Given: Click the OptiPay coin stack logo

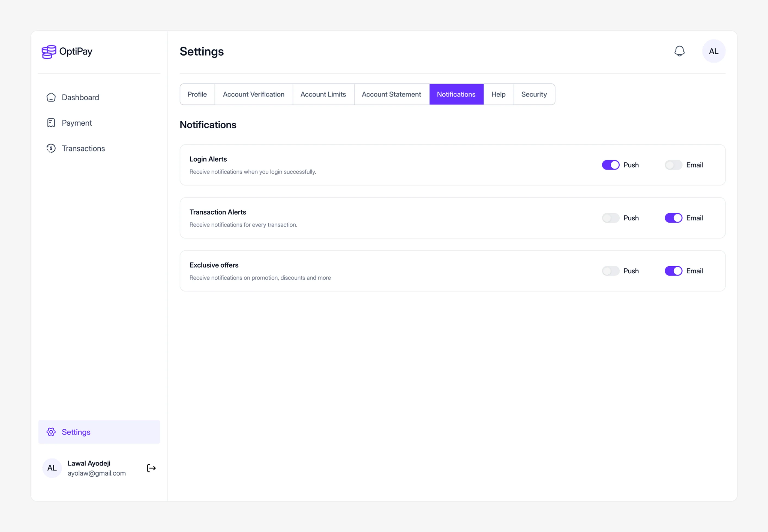Looking at the screenshot, I should 49,52.
